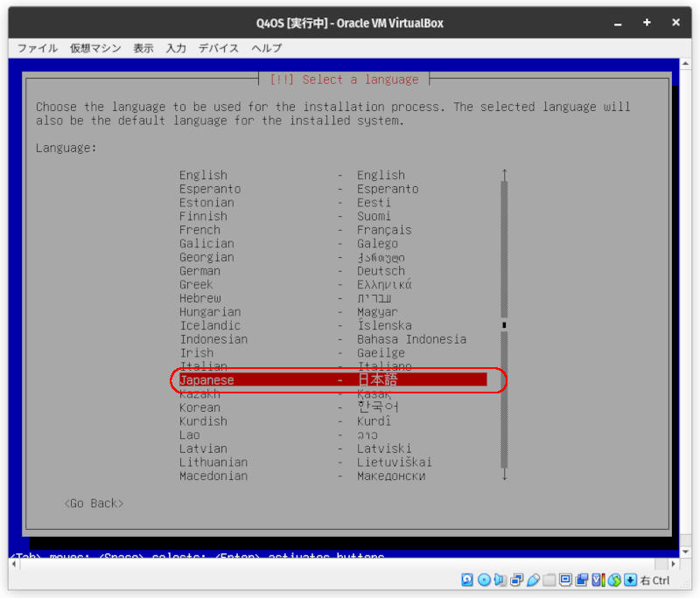Click the audio speaker status icon

(x=500, y=580)
